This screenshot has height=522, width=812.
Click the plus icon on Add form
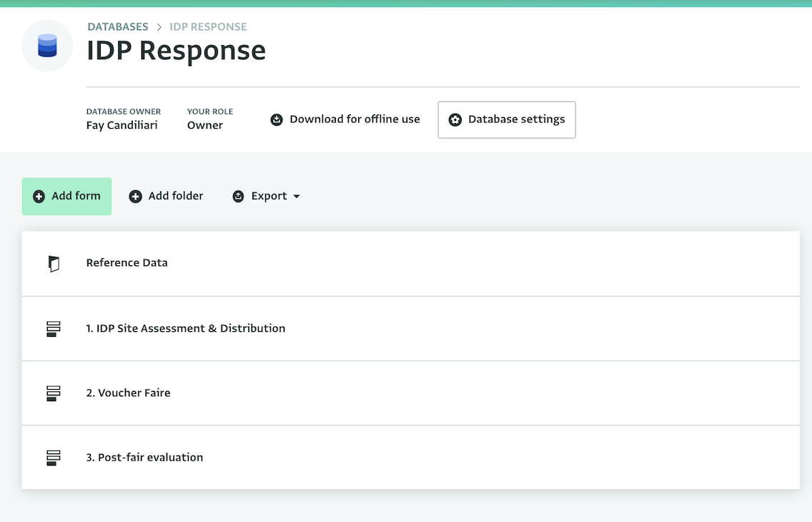click(39, 196)
